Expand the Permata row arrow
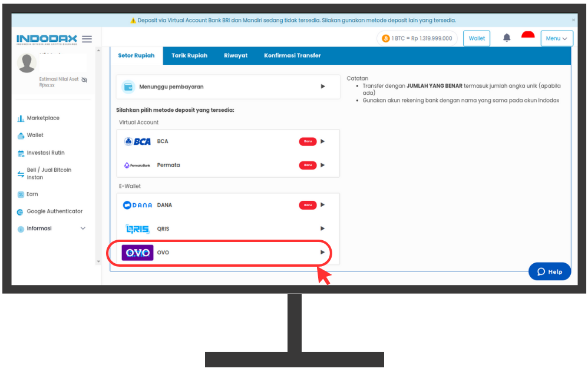 pos(322,165)
